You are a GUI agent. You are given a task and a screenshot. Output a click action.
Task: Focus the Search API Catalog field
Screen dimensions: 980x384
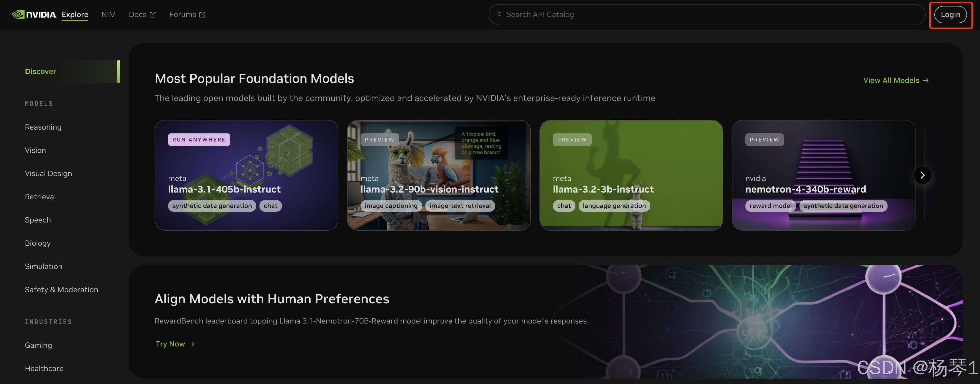pyautogui.click(x=707, y=15)
